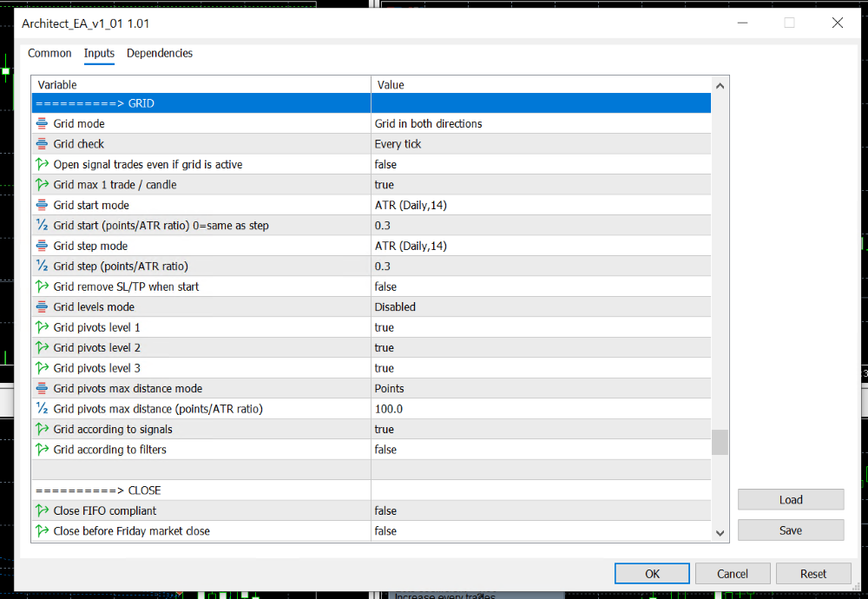Click the vertical scrollbar thumb of the inputs list
The height and width of the screenshot is (599, 868).
point(720,442)
